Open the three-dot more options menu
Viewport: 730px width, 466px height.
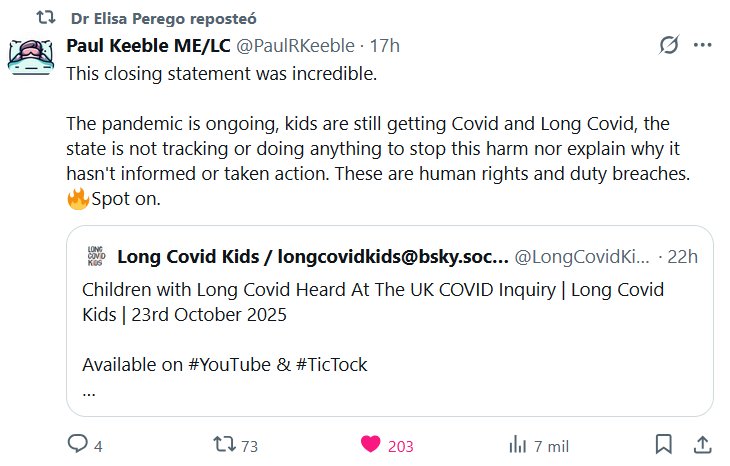coord(703,46)
